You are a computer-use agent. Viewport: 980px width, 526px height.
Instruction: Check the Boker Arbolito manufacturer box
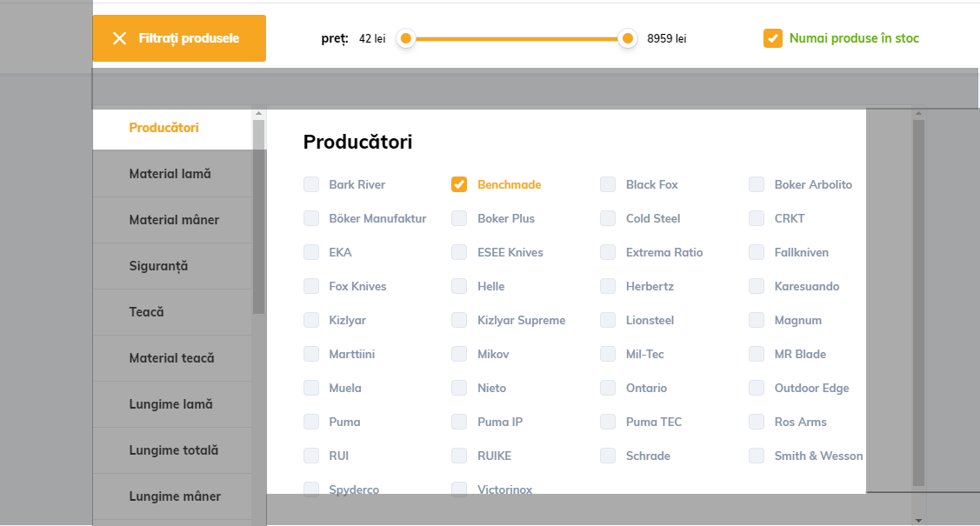point(757,184)
